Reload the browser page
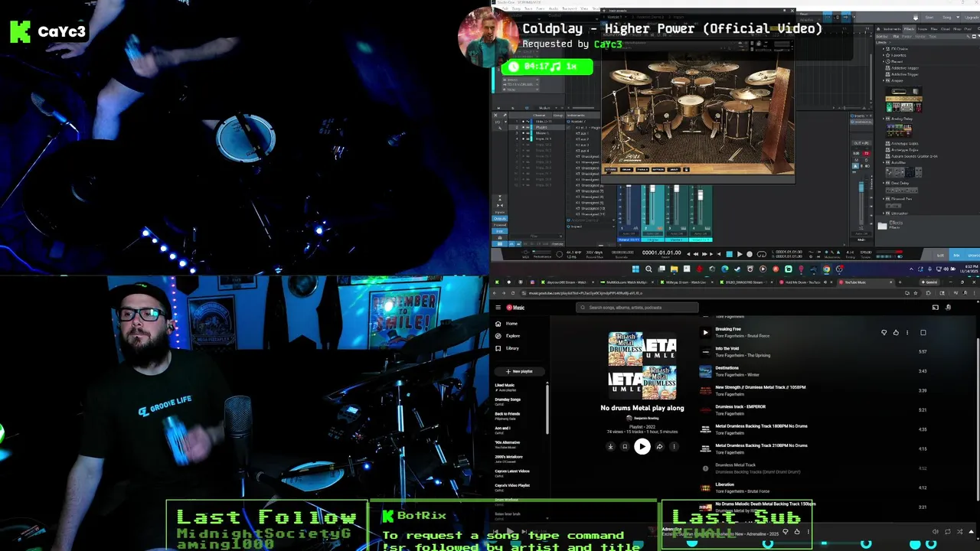The width and height of the screenshot is (980, 551). (514, 293)
